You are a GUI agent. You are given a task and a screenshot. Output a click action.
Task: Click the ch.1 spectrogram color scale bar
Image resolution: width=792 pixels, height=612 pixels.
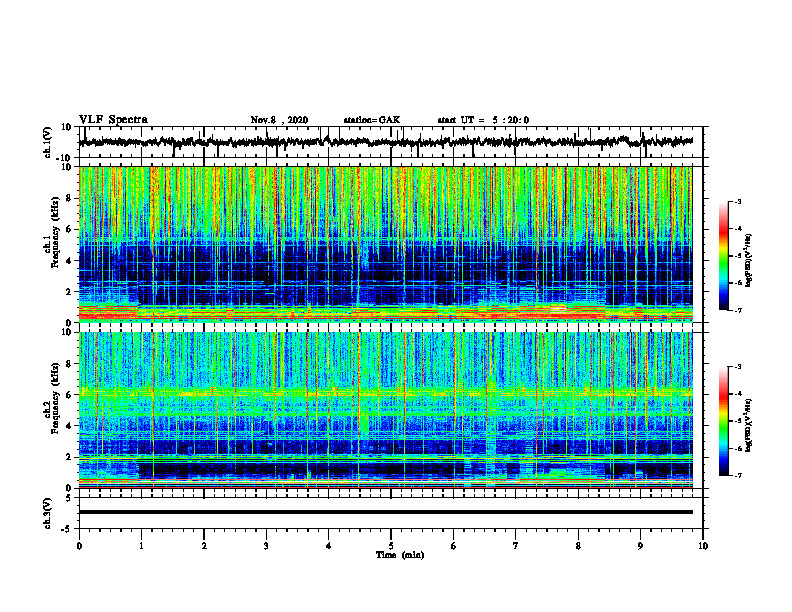724,256
